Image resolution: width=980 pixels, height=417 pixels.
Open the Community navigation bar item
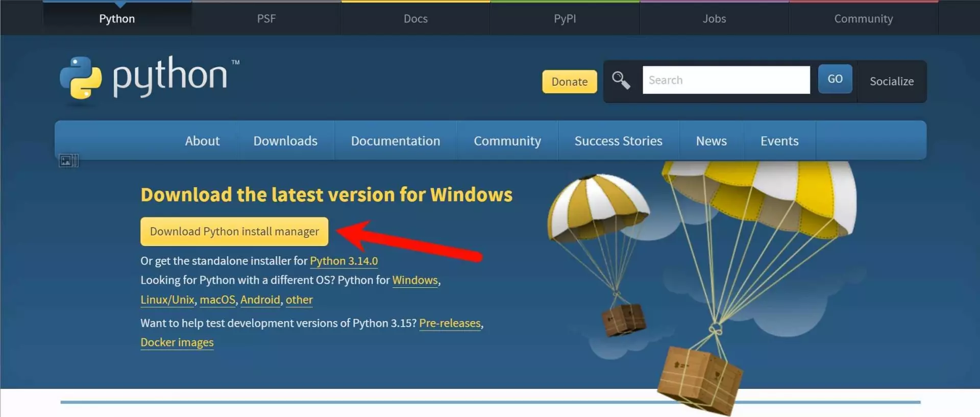[x=507, y=140]
